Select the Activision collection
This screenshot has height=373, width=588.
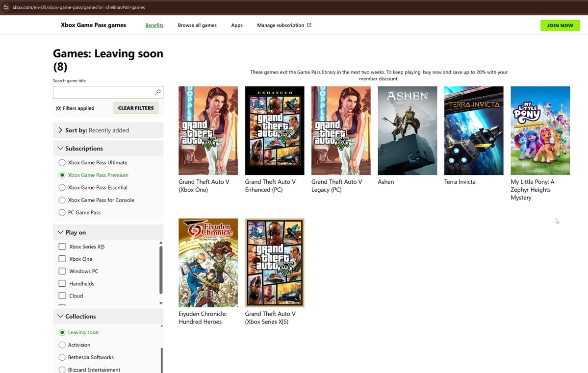tap(62, 345)
